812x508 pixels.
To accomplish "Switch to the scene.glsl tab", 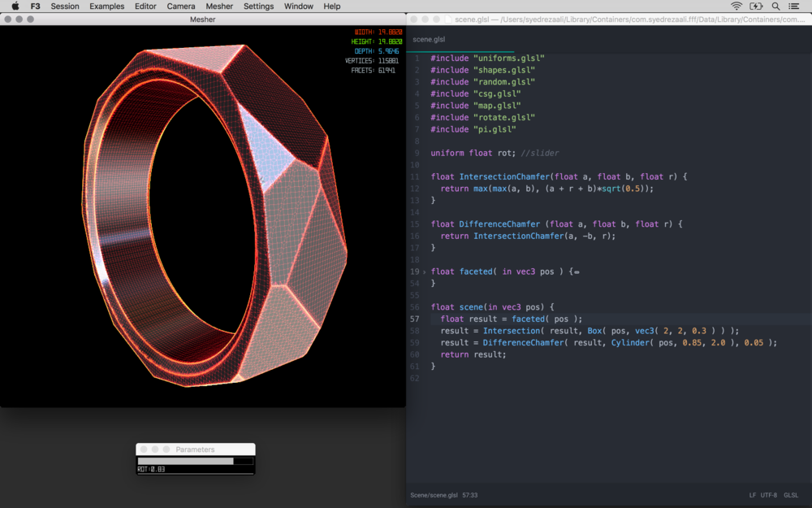I will point(429,39).
